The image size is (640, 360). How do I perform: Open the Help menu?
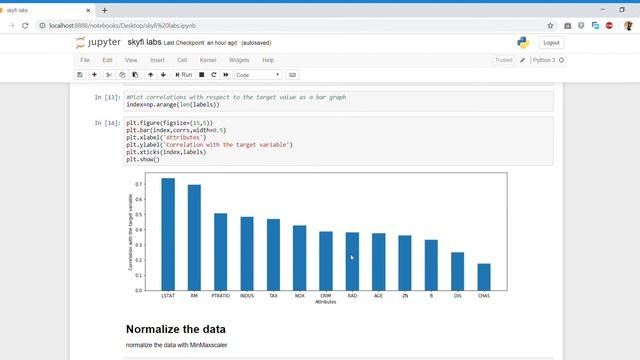pyautogui.click(x=268, y=60)
